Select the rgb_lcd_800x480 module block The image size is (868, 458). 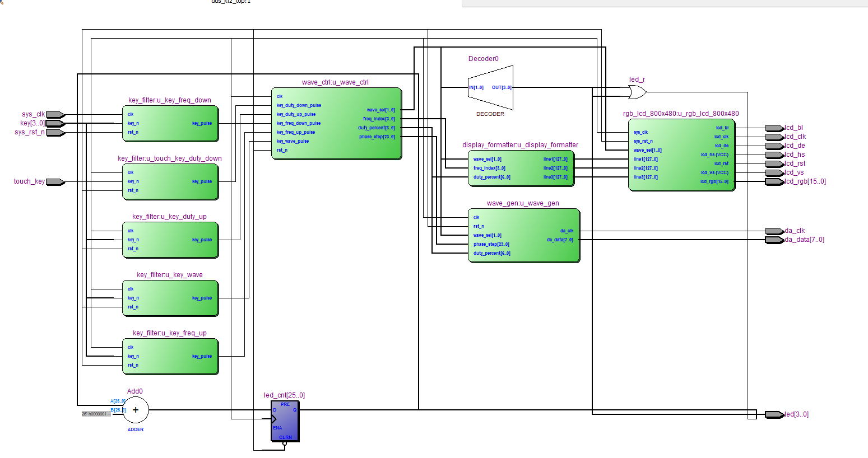click(681, 155)
